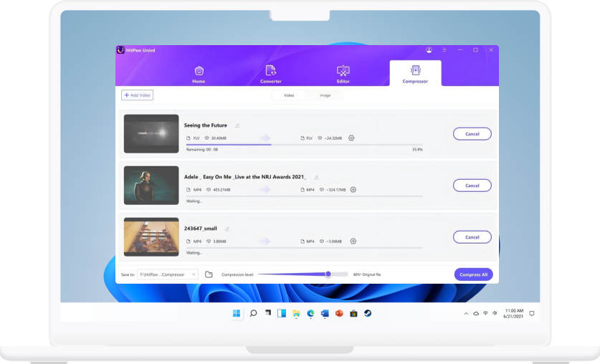Cancel the Adele Easy On Me video
Screen dimensions: 600x364
[x=472, y=186]
